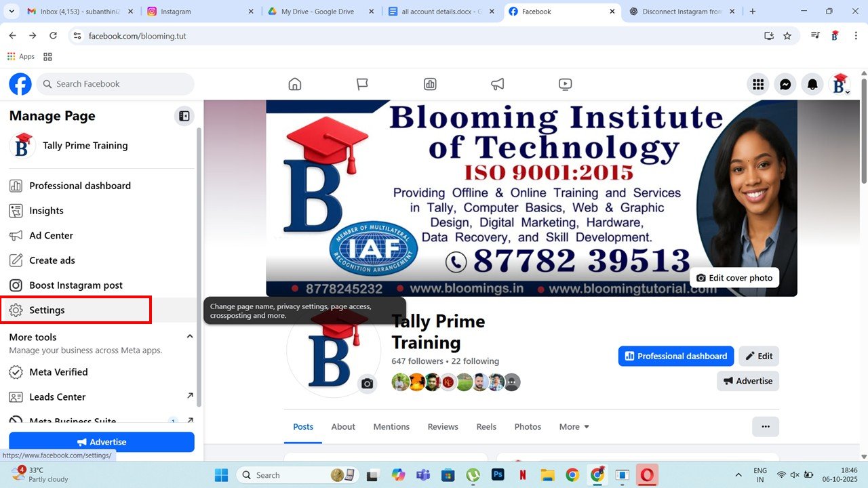The height and width of the screenshot is (488, 868).
Task: Click the Ad Center megaphone icon in top navigation
Action: click(498, 84)
